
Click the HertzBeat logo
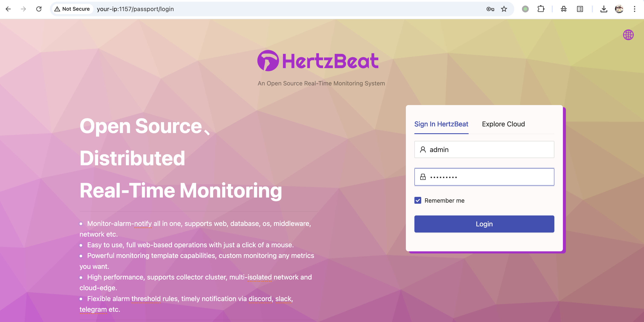pyautogui.click(x=318, y=61)
